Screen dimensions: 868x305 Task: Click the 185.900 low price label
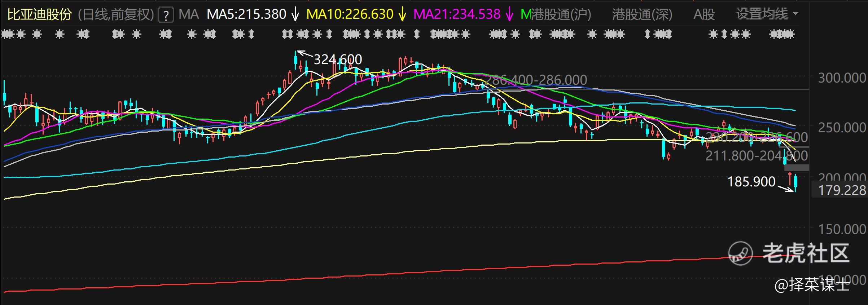[751, 182]
